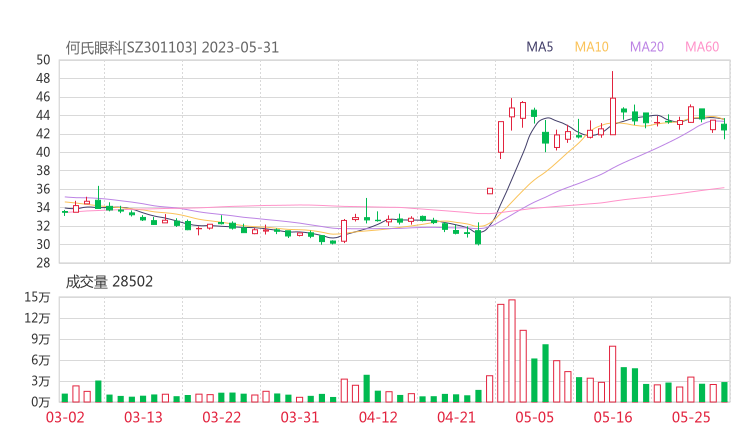Click the 6万 volume axis label

point(41,360)
